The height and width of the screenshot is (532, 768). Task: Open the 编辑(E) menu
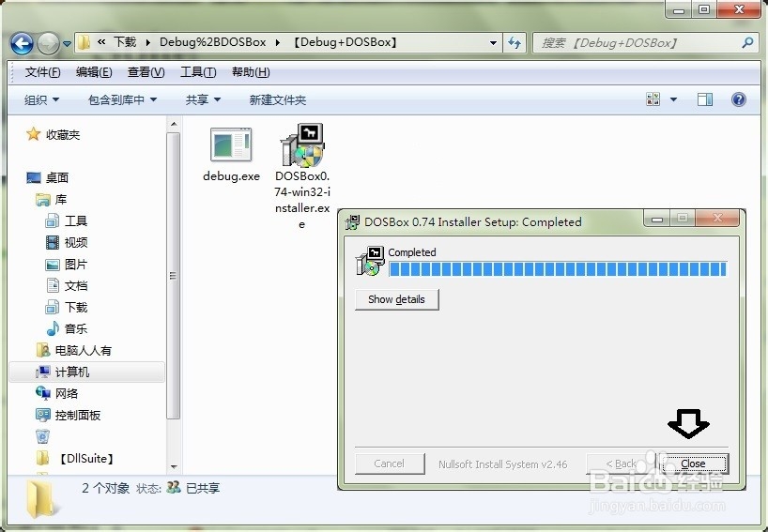pyautogui.click(x=94, y=72)
